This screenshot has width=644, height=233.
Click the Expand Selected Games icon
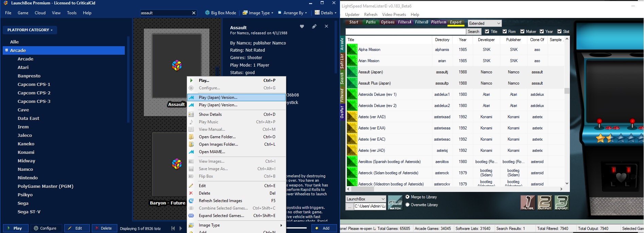pyautogui.click(x=191, y=216)
